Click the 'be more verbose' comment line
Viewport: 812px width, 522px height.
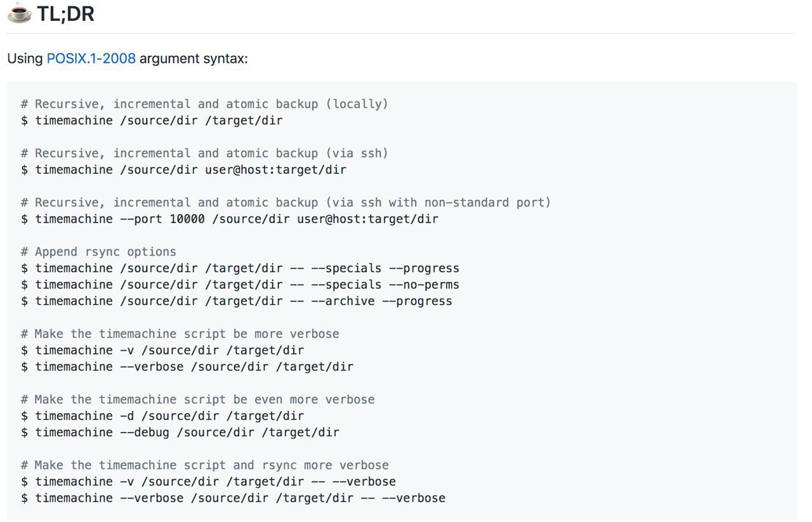pos(180,334)
